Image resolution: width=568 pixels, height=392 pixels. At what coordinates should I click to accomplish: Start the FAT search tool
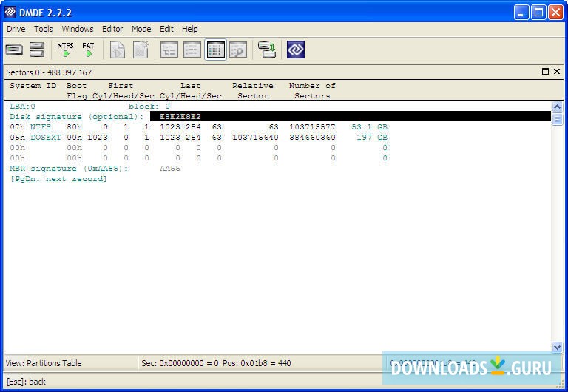point(88,50)
